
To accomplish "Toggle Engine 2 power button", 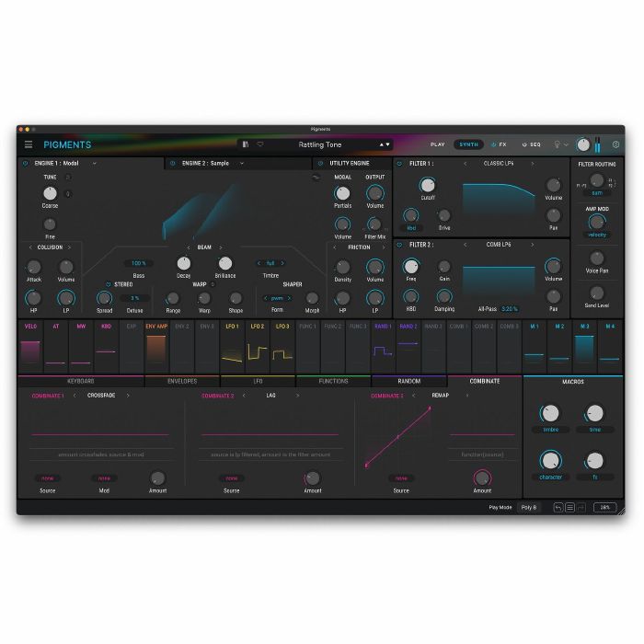I will pyautogui.click(x=173, y=164).
